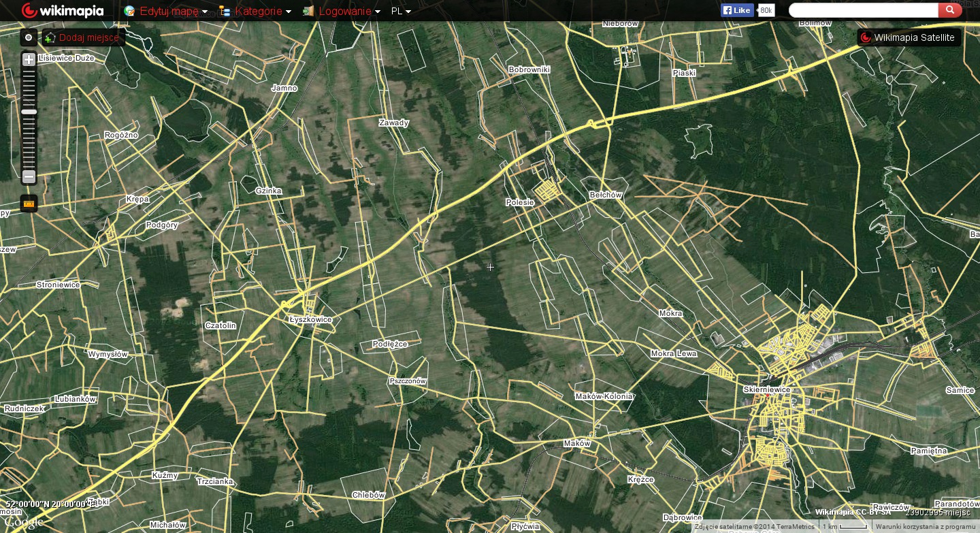Open the Warunki korzystania z programu link
Screen dimensions: 980x533
coord(926,527)
